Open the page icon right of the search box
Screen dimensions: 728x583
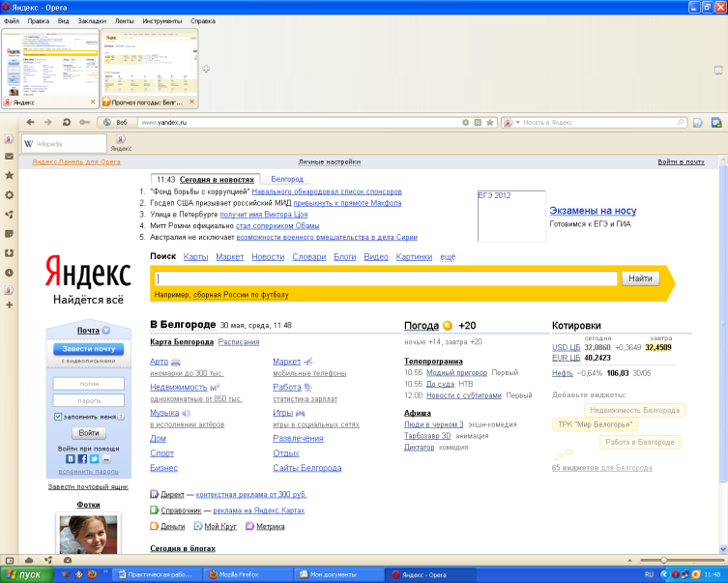697,123
